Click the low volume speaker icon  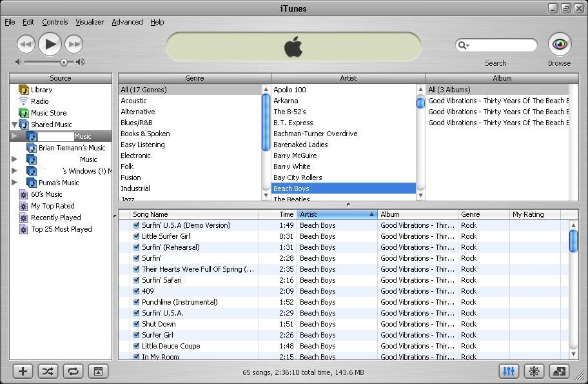tap(18, 62)
